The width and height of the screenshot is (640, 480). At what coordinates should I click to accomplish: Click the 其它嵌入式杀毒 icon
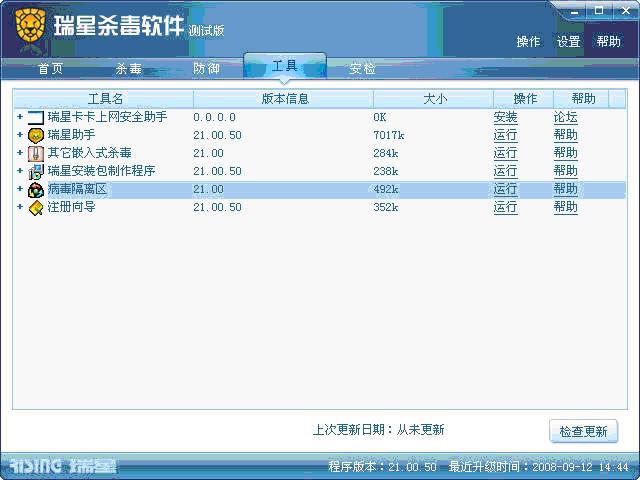pos(36,153)
